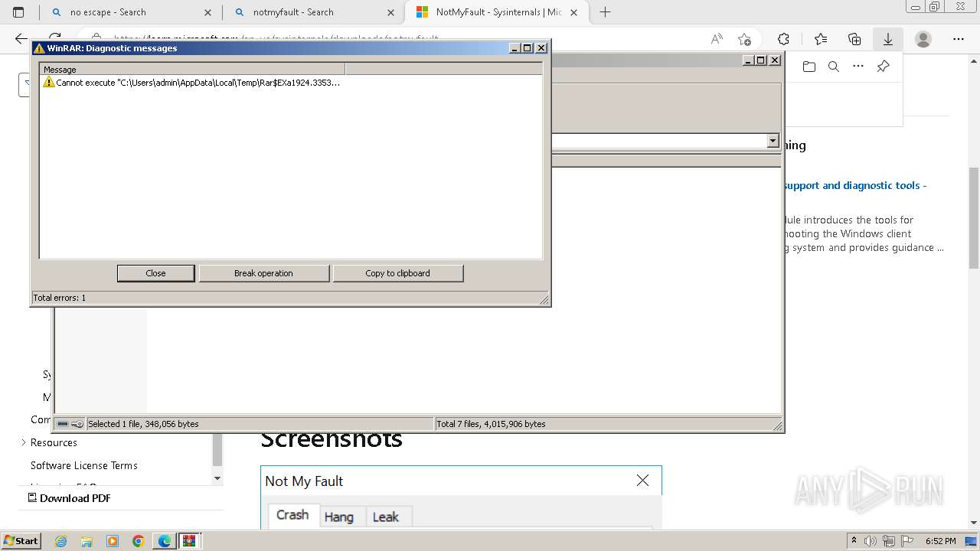Open the Software License Terms link
Viewport: 980px width, 551px height.
pyautogui.click(x=84, y=465)
